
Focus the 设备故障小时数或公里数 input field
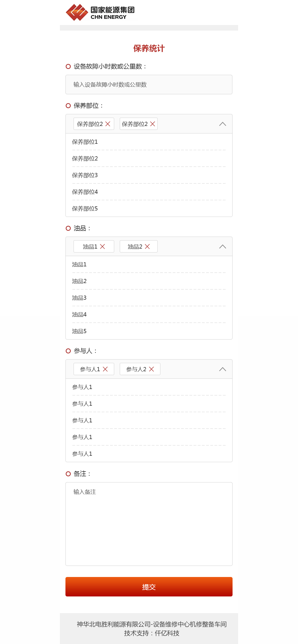149,85
